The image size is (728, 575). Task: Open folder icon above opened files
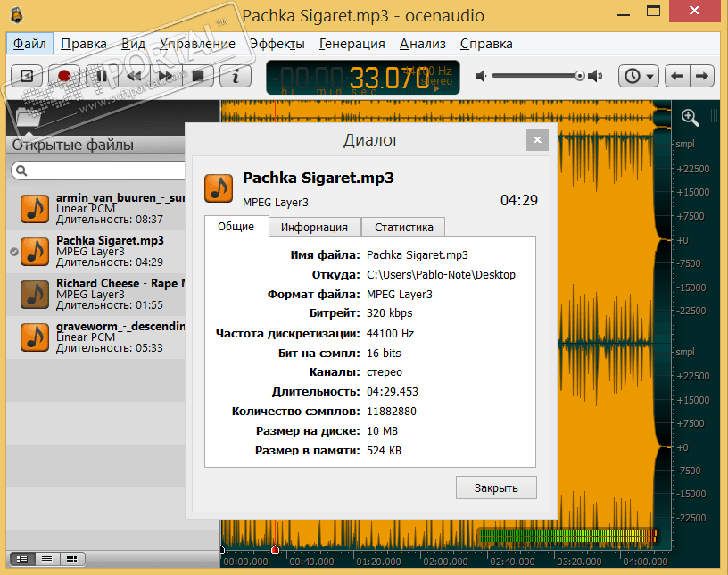(27, 116)
